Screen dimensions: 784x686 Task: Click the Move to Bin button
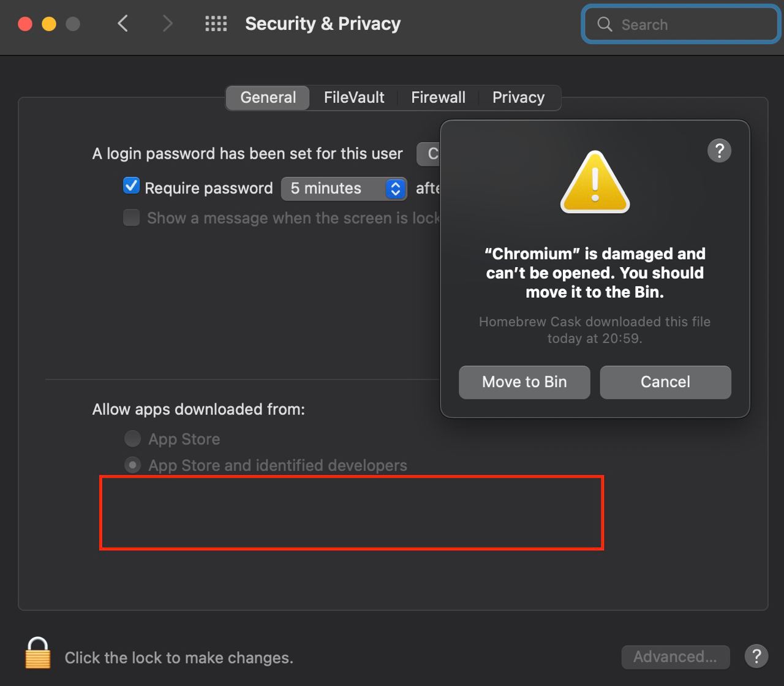[524, 382]
